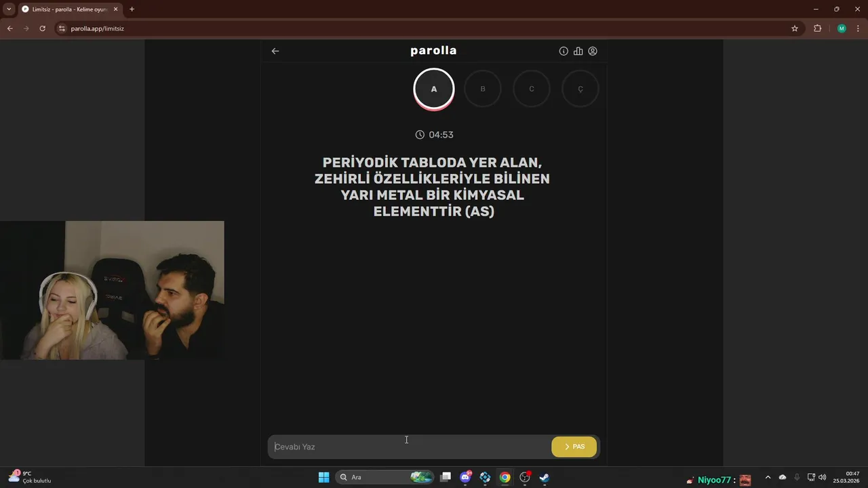Viewport: 868px width, 488px height.
Task: Open the parolla info icon
Action: pos(564,51)
